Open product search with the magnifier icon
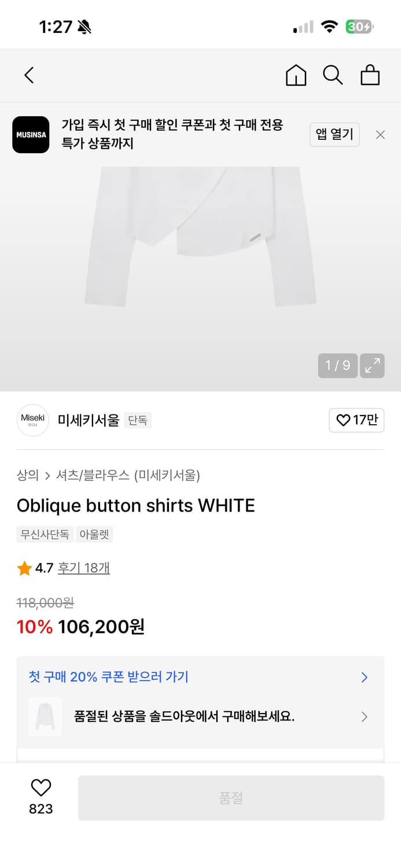Screen dimensions: 401x868 (x=333, y=75)
